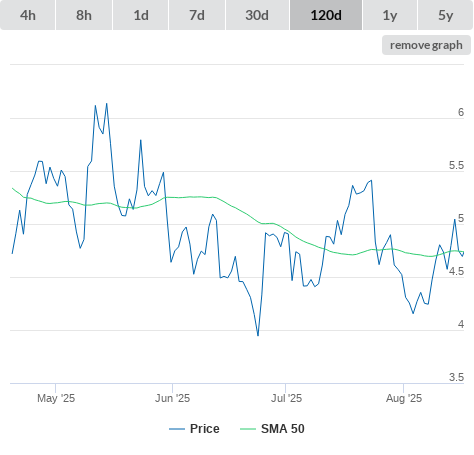Viewport: 474px width, 455px height.
Task: Click the Aug '25 axis label
Action: coord(404,398)
